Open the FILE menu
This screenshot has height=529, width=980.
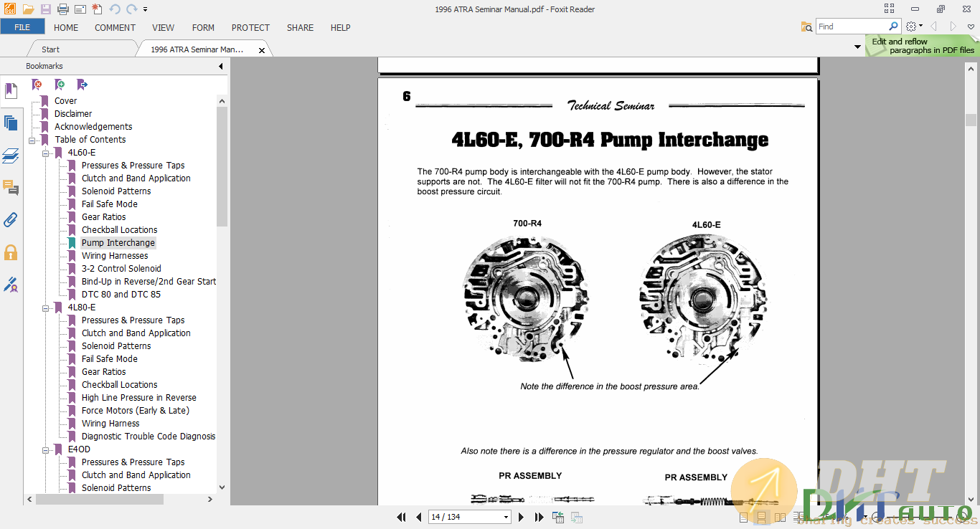pos(22,27)
